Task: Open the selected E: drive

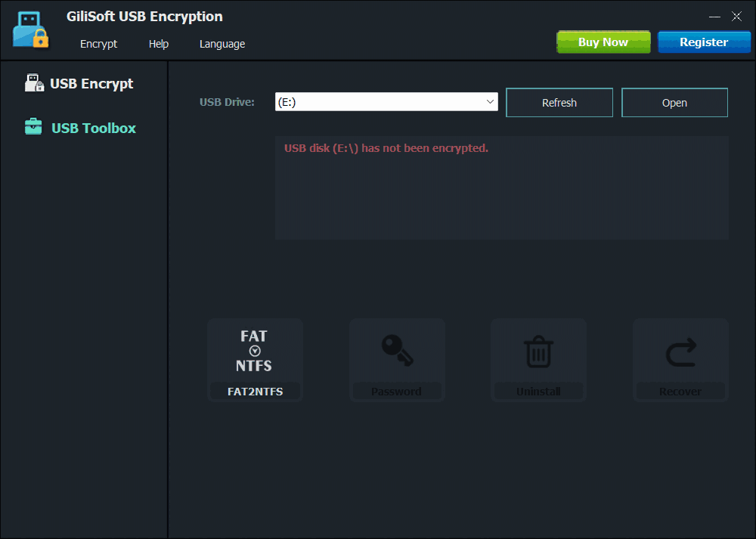Action: pos(674,103)
